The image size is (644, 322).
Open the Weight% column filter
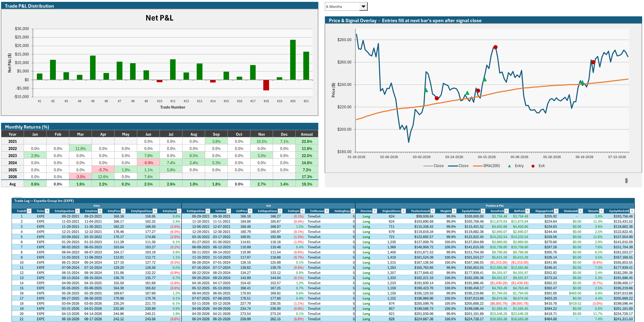pyautogui.click(x=454, y=211)
